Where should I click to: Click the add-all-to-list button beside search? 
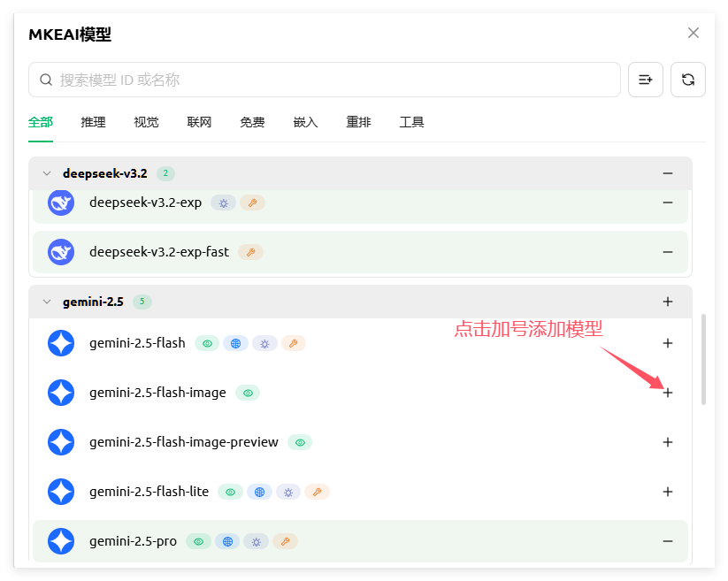click(x=646, y=80)
